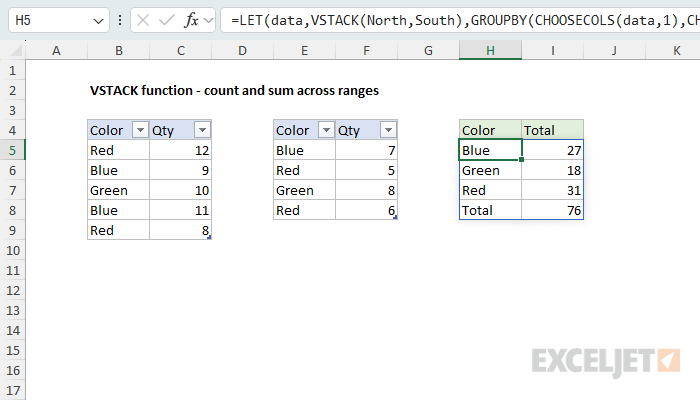Select column I header
Screen dimensions: 700x400
click(x=553, y=50)
